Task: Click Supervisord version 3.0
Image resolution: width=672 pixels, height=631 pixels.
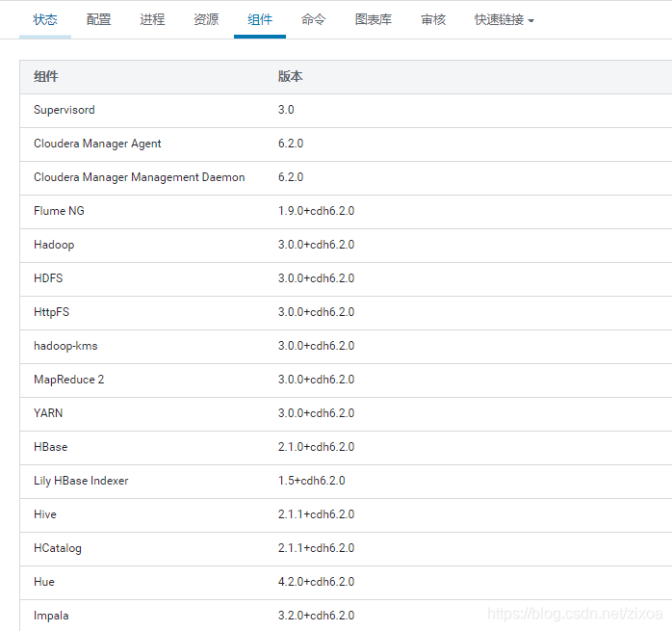Action: [286, 110]
